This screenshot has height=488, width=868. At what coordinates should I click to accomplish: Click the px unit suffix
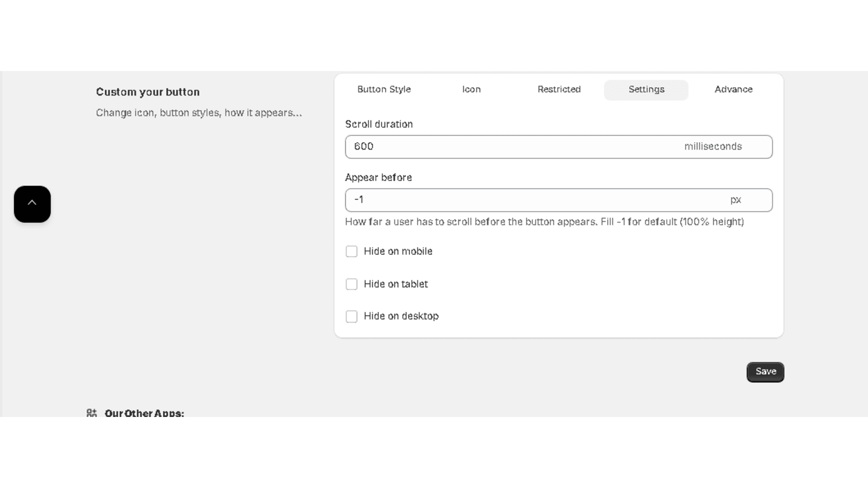(736, 200)
